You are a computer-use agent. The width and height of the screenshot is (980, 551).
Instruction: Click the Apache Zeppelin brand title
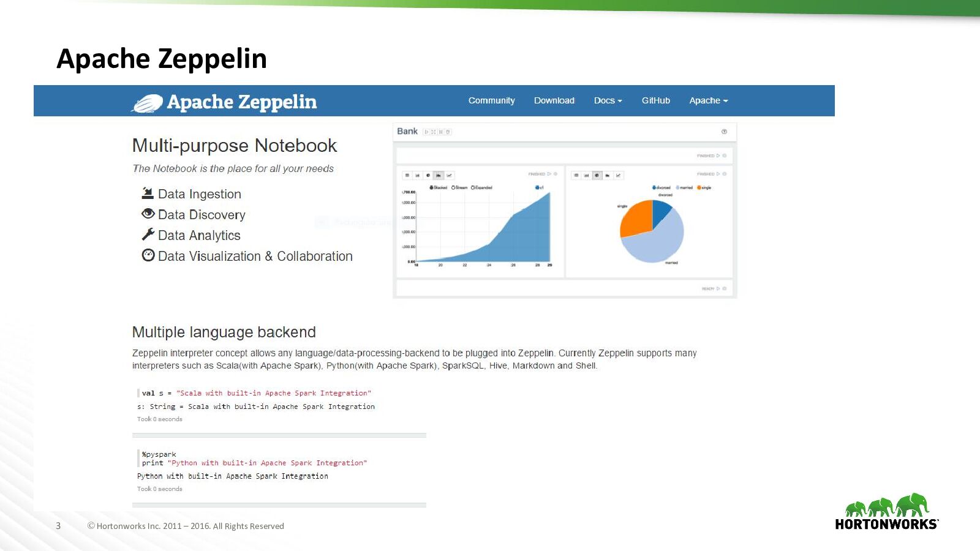(x=242, y=102)
